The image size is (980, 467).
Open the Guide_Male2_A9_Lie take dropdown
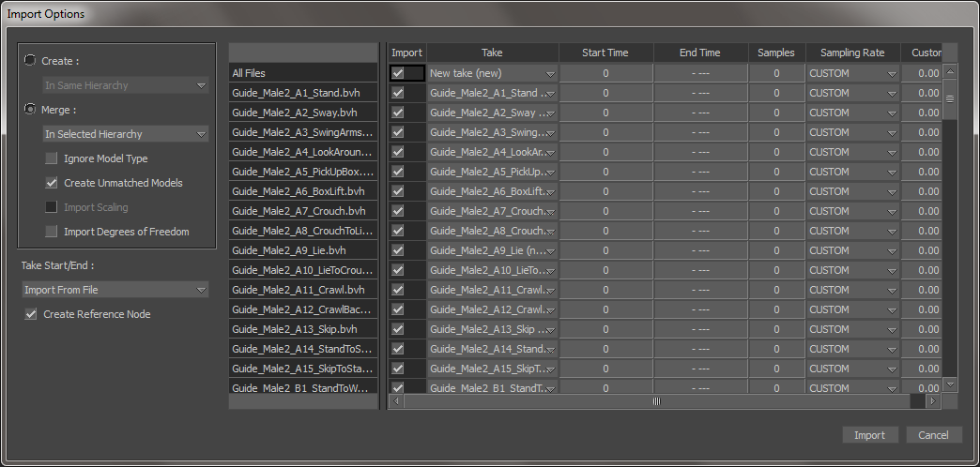(493, 250)
